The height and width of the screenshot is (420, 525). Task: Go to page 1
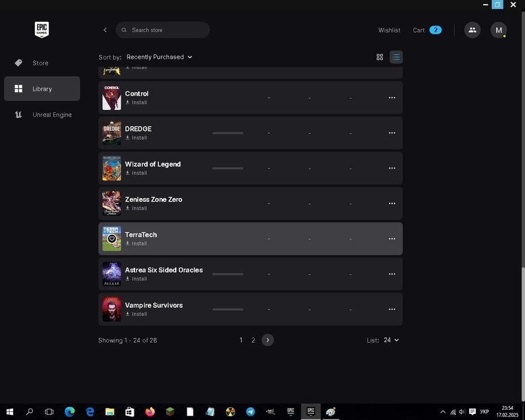(241, 340)
